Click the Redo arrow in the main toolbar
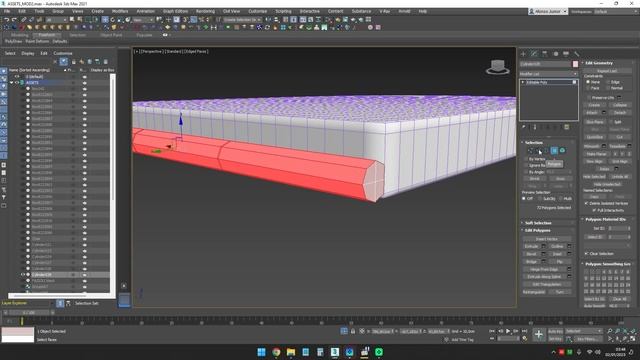Image resolution: width=640 pixels, height=360 pixels. click(14, 20)
